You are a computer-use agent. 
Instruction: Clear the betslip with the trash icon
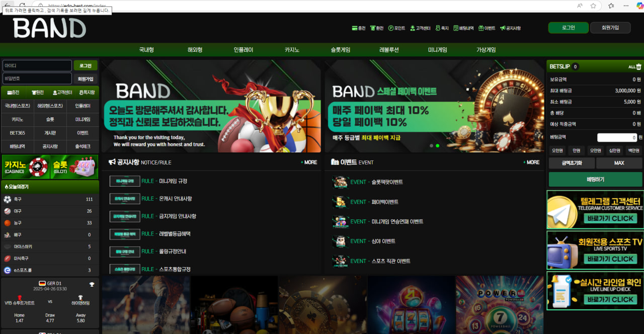[638, 67]
